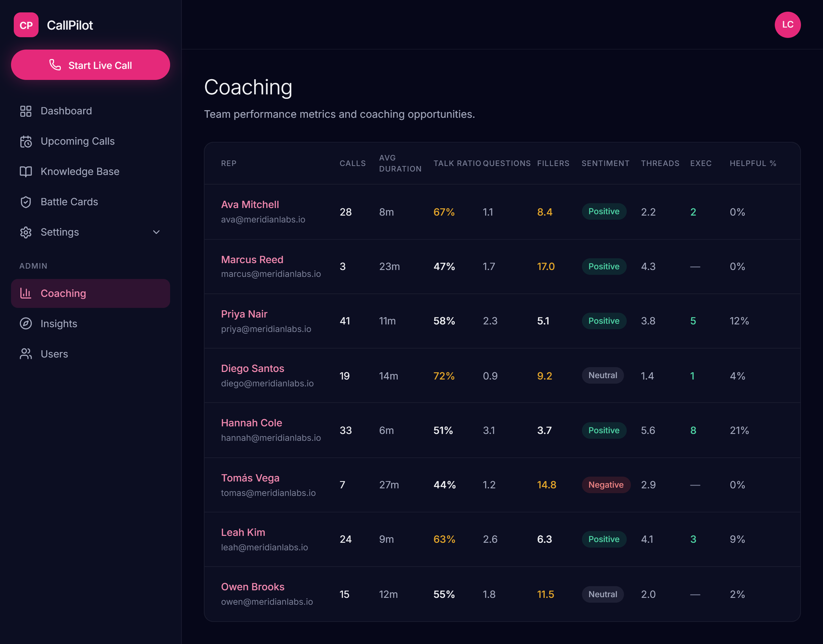
Task: Click the TALK RATIO column header
Action: 457,164
